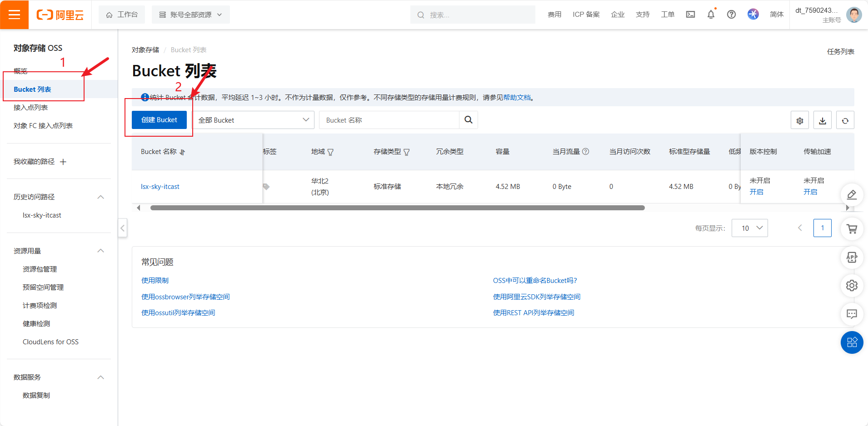Screen dimensions: 868x426
Task: Enable 传输加速 for lsx-sky-itcast
Action: click(811, 192)
